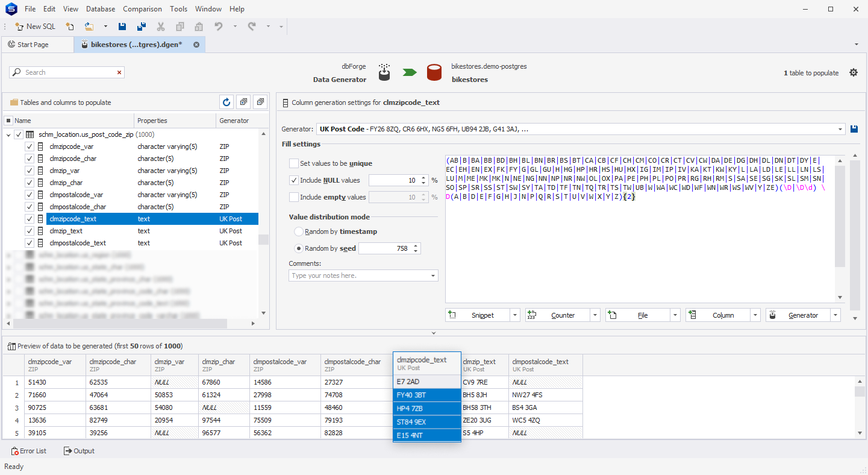Refresh the tables and columns list

[226, 102]
